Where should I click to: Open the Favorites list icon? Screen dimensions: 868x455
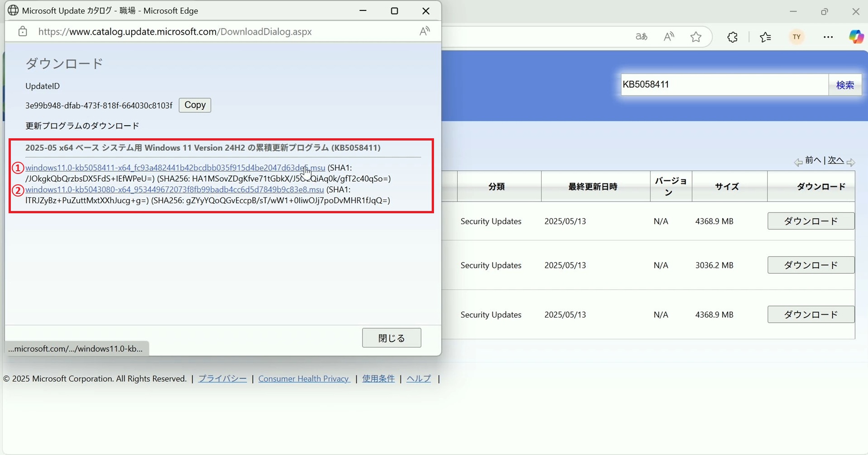[765, 37]
